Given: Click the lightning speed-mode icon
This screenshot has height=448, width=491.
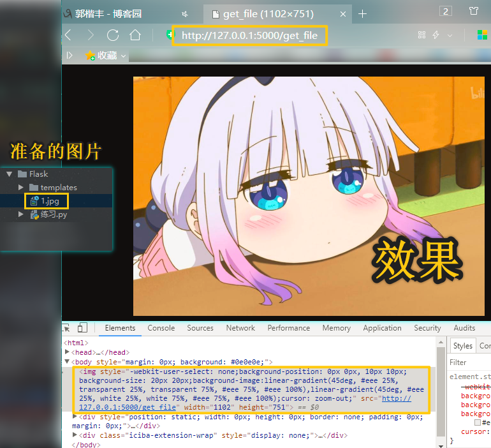Looking at the screenshot, I should (436, 34).
